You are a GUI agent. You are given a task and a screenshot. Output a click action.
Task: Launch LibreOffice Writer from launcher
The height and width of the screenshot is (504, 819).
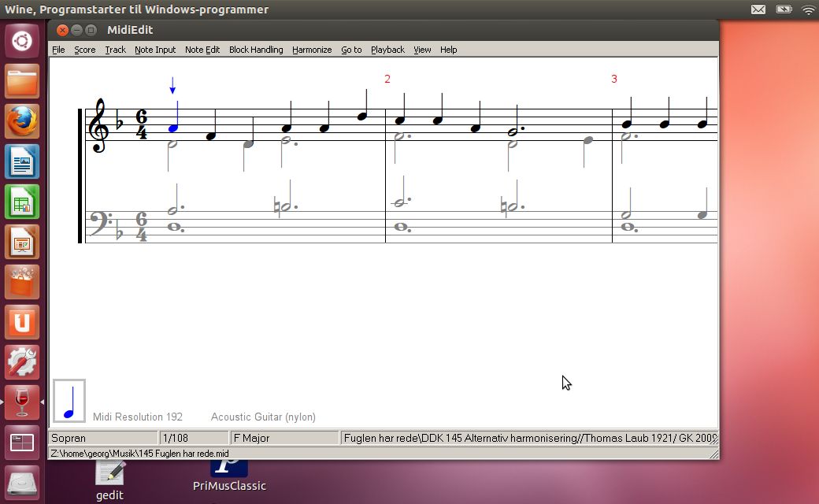pos(22,161)
